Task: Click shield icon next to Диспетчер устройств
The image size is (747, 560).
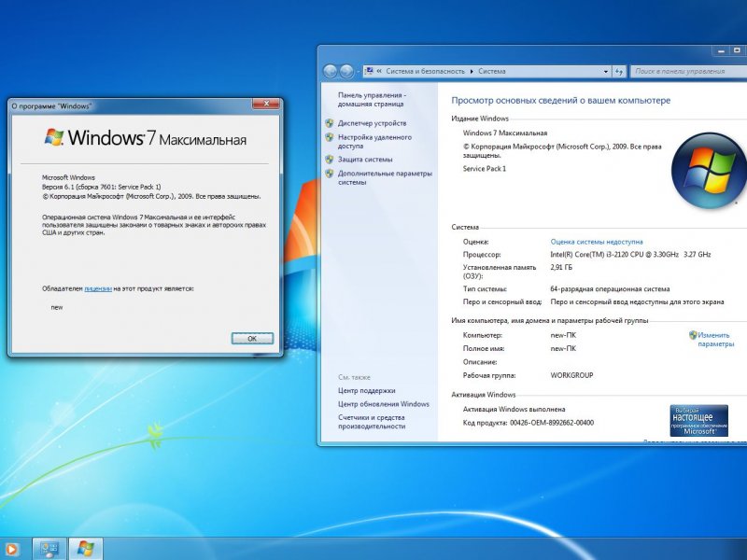Action: coord(330,123)
